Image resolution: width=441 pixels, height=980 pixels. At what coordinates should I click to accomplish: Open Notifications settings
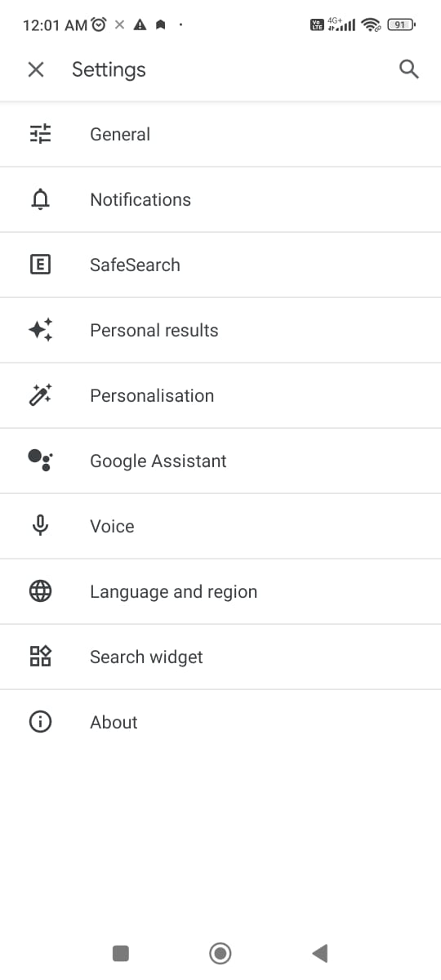pyautogui.click(x=220, y=199)
